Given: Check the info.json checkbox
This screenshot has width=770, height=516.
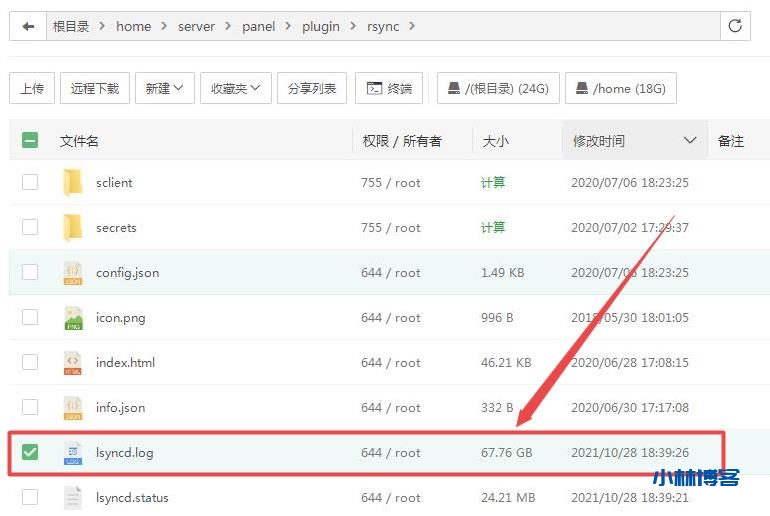Looking at the screenshot, I should click(30, 408).
